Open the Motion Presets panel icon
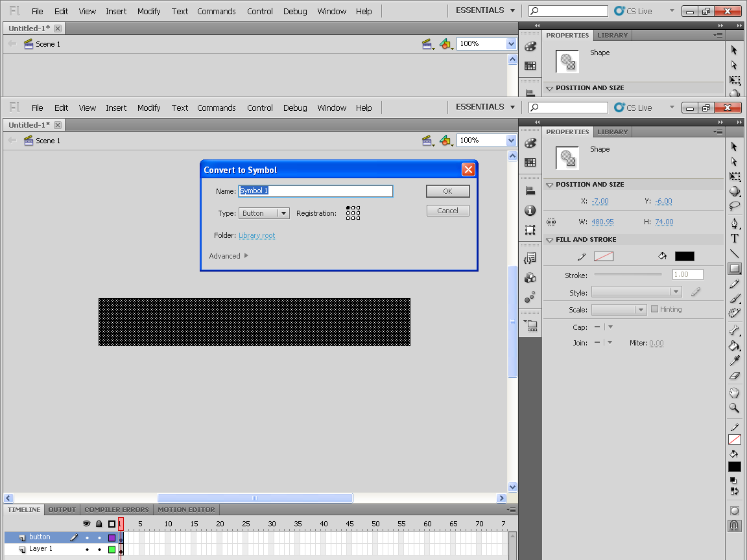747x560 pixels. [530, 297]
